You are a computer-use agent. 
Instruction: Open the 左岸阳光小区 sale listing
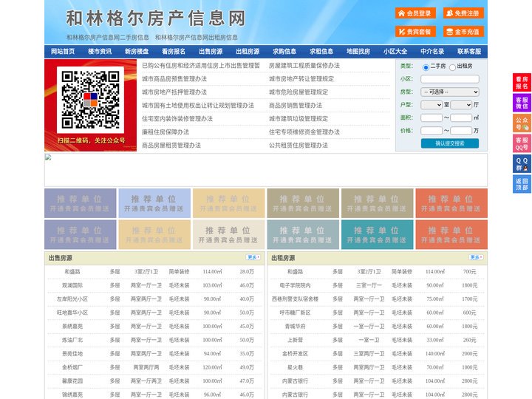point(72,299)
